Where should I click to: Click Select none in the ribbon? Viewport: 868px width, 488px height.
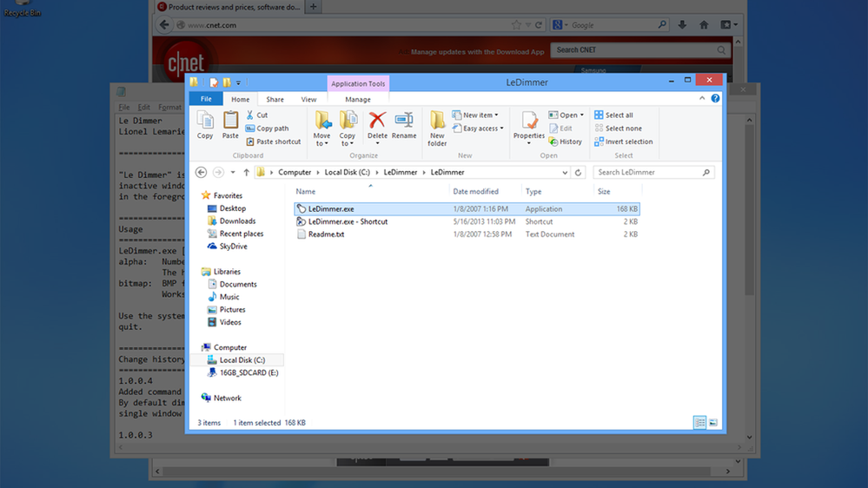point(619,129)
